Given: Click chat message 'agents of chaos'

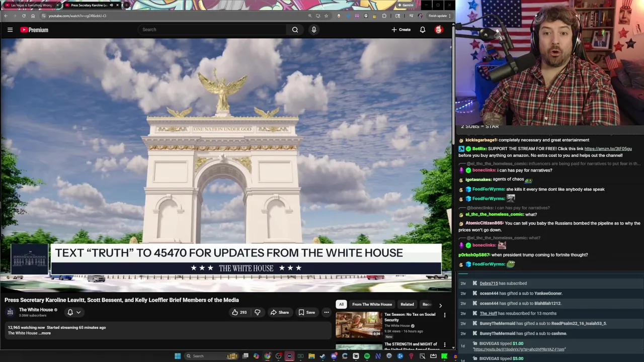Looking at the screenshot, I should (x=508, y=179).
